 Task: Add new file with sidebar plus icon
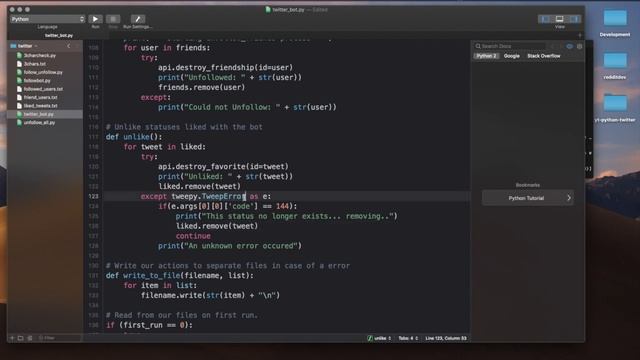(12, 338)
